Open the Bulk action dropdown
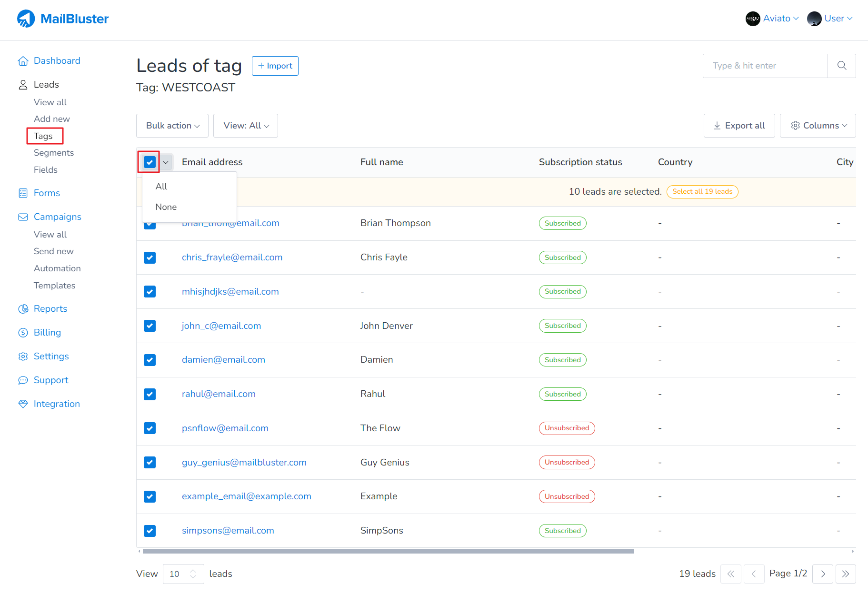 click(172, 126)
